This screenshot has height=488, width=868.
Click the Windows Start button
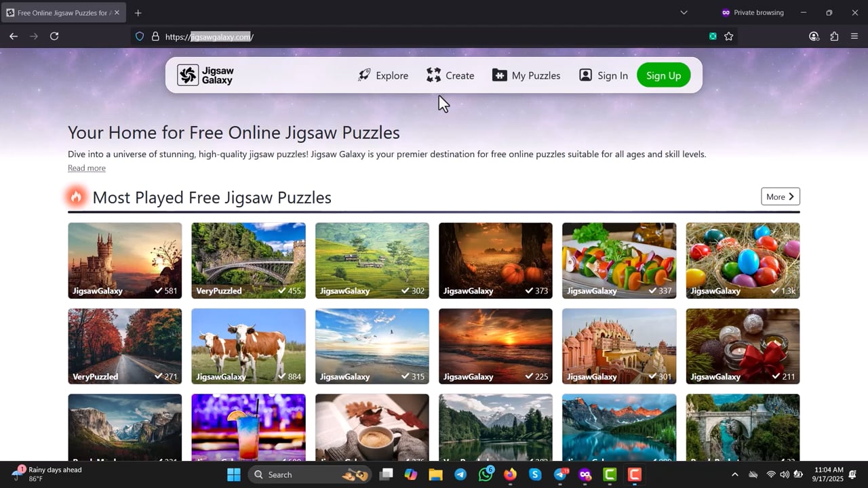pyautogui.click(x=233, y=474)
